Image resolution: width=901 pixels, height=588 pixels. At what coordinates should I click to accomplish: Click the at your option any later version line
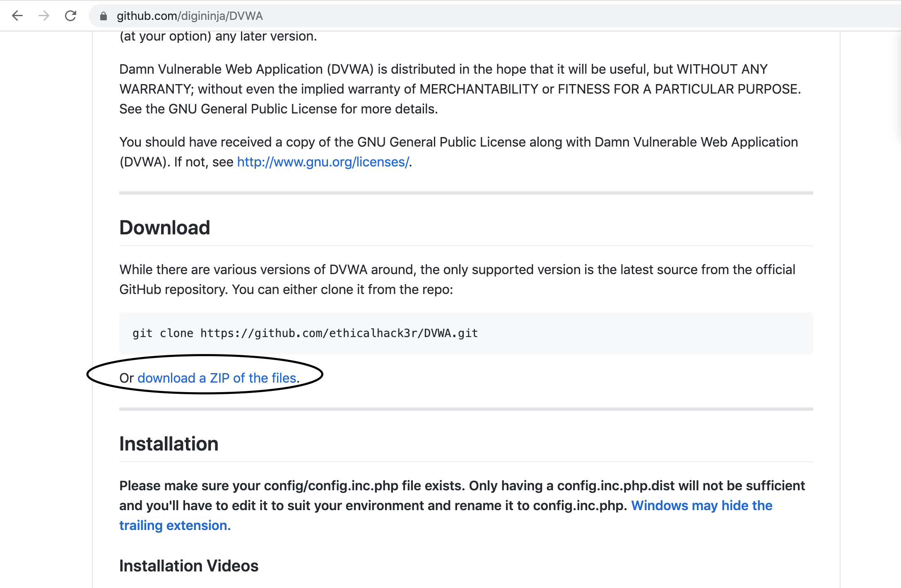tap(218, 36)
